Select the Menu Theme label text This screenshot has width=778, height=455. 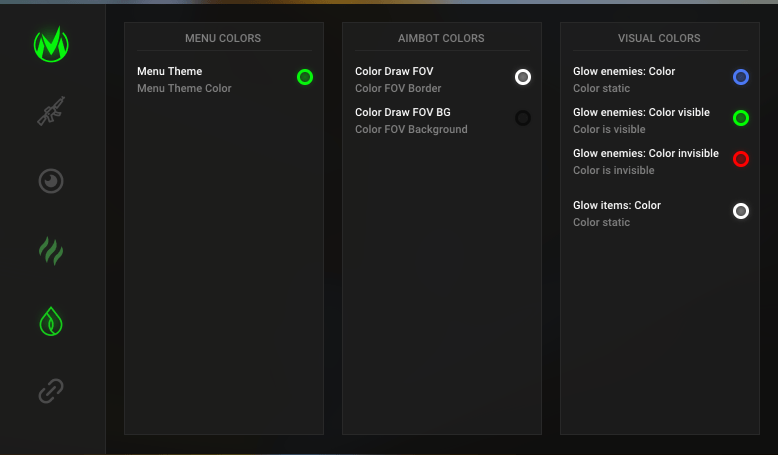169,71
